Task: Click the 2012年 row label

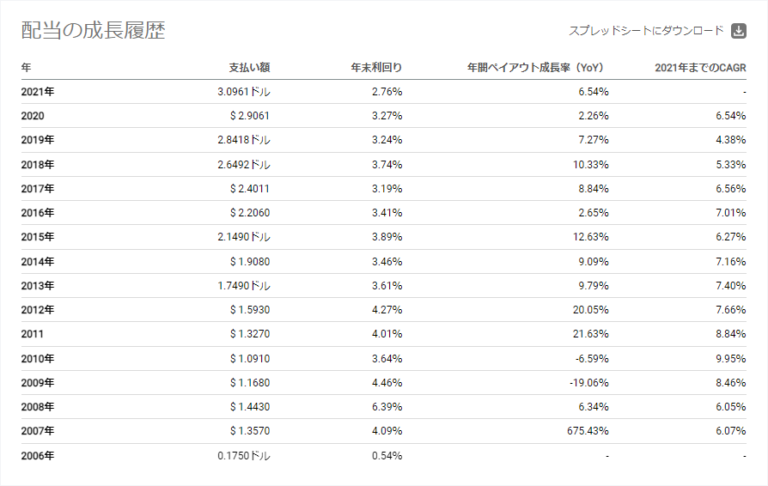Action: pyautogui.click(x=37, y=310)
